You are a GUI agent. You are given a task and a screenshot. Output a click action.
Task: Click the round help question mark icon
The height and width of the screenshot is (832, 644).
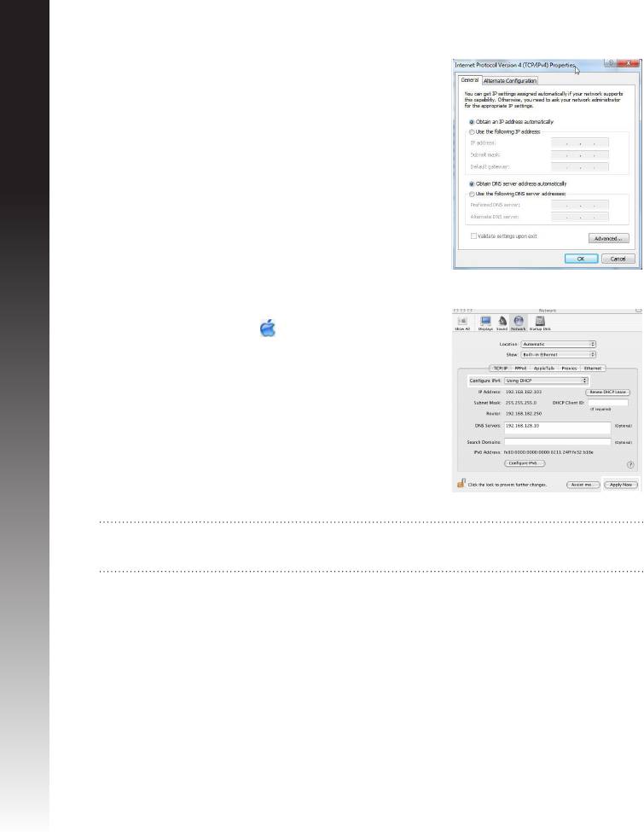630,465
